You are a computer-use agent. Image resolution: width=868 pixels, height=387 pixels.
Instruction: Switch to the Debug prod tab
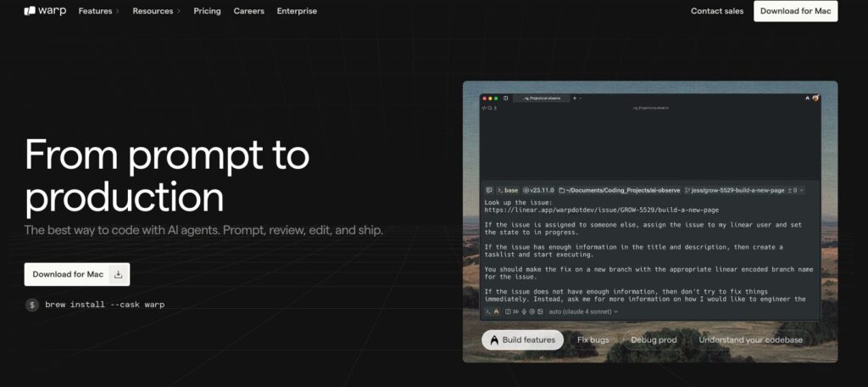pyautogui.click(x=654, y=339)
